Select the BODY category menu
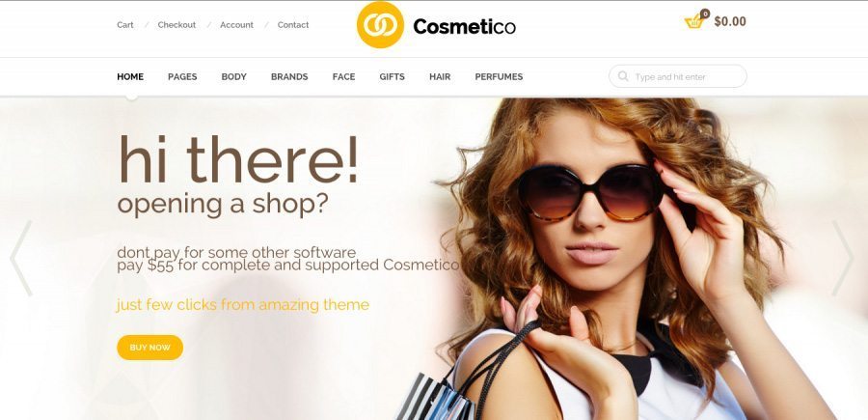868x420 pixels. point(233,77)
